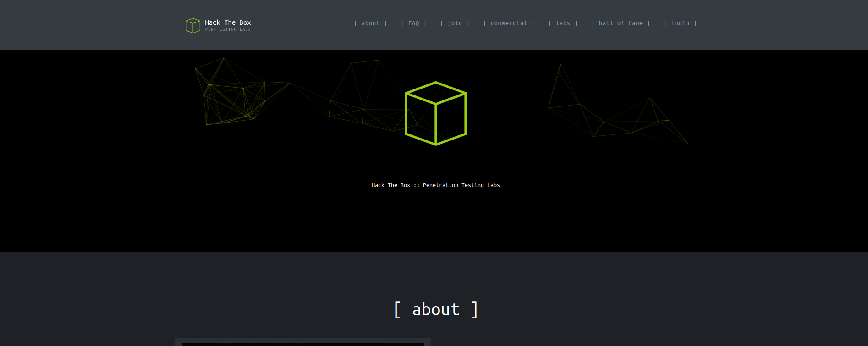Navigate to labs in the top menu

(x=563, y=23)
